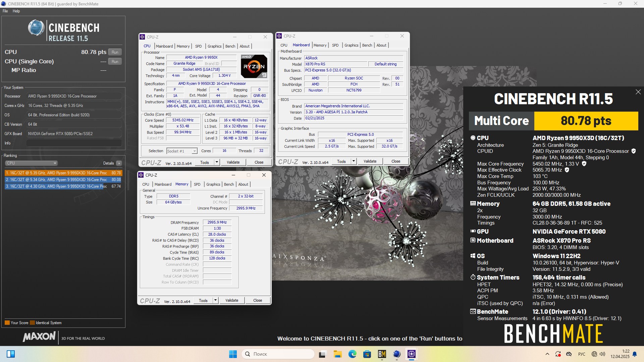Click the taskbar search box

point(278,354)
